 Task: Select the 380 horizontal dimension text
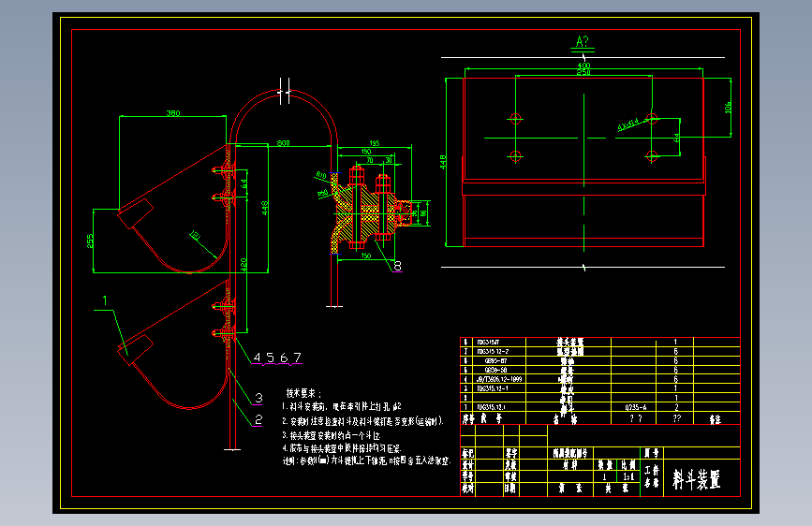(x=173, y=113)
